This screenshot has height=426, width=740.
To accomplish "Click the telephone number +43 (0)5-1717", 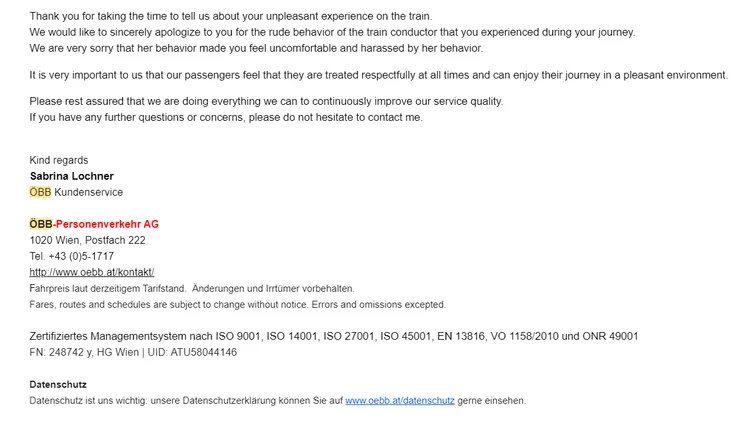I will coord(85,256).
